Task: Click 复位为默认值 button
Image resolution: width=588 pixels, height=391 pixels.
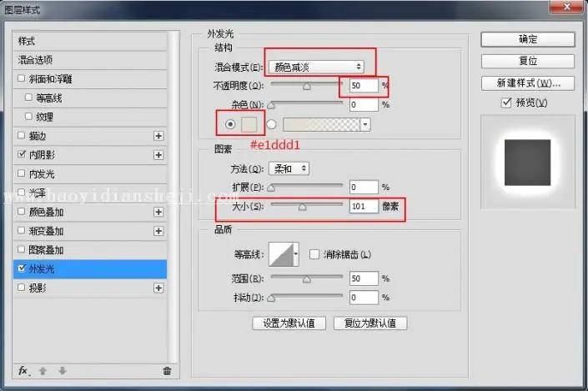Action: pos(370,323)
